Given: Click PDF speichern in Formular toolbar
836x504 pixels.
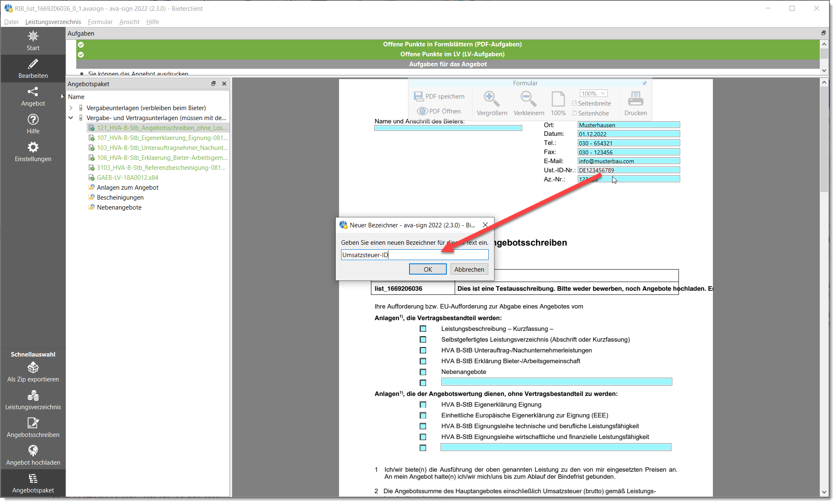Looking at the screenshot, I should coord(439,96).
